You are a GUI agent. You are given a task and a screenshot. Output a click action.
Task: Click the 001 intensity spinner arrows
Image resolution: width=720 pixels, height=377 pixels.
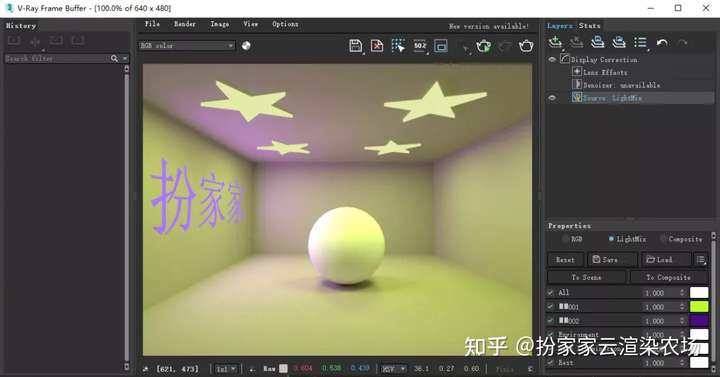coord(682,306)
